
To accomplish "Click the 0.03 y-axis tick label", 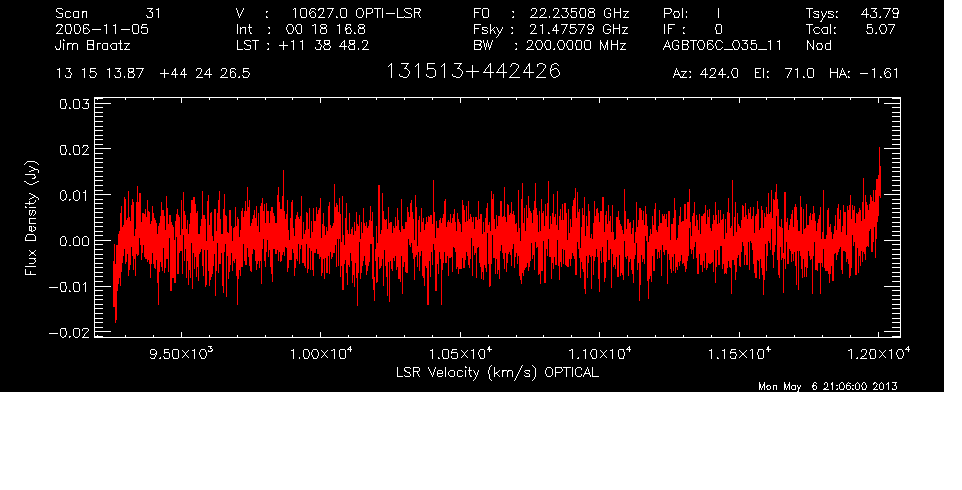I will [74, 104].
